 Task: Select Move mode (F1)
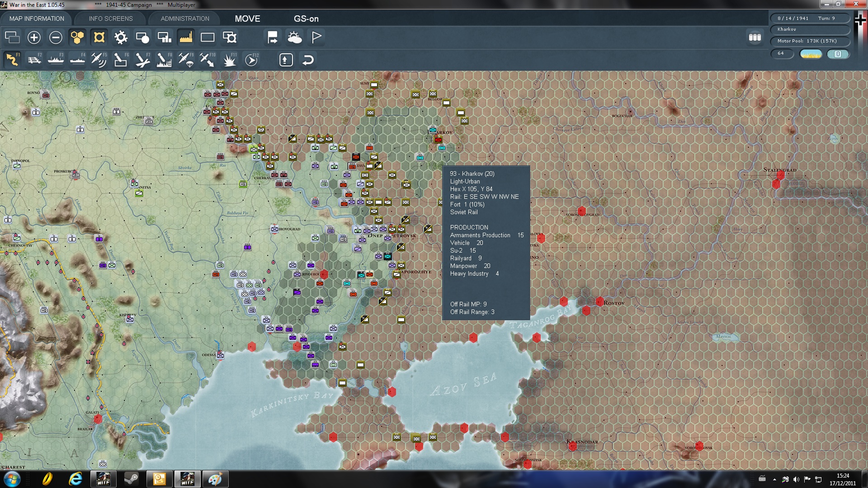12,60
